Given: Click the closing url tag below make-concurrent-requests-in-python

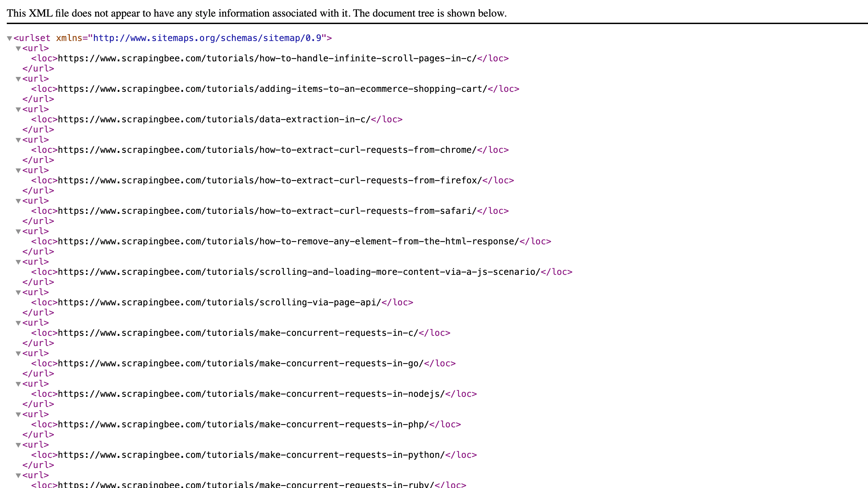Looking at the screenshot, I should click(38, 465).
